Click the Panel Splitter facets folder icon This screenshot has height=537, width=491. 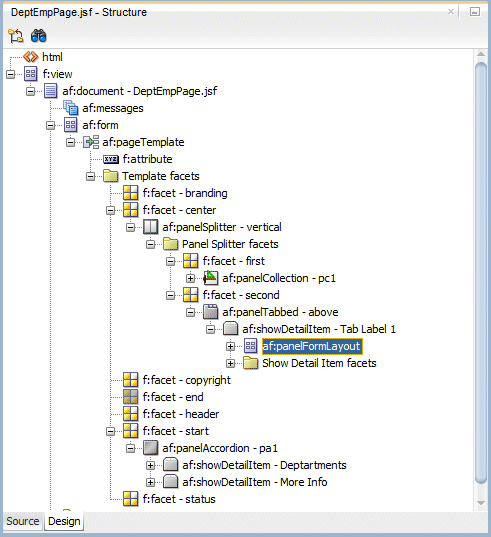point(171,244)
